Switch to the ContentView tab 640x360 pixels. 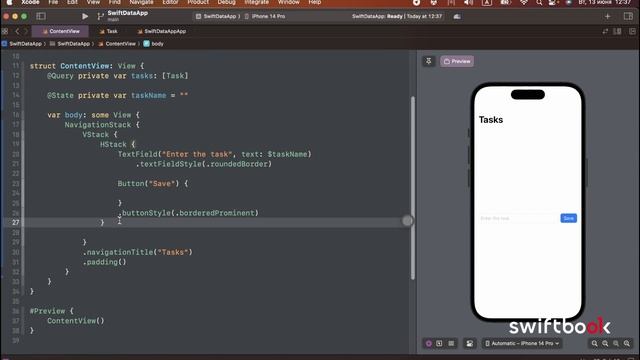tap(61, 31)
